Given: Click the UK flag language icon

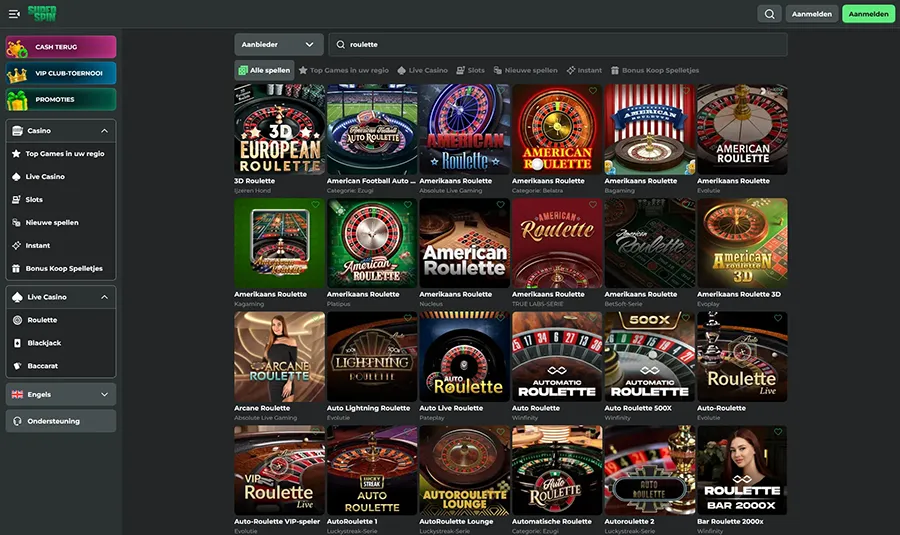Looking at the screenshot, I should click(17, 394).
